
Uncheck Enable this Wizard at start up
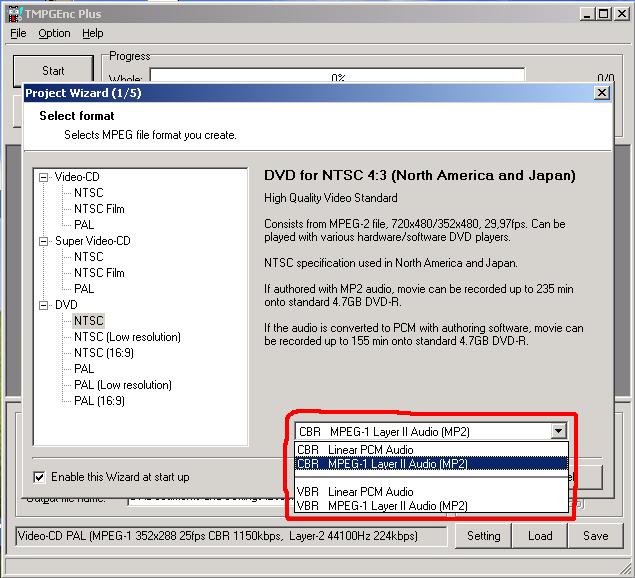pyautogui.click(x=39, y=477)
